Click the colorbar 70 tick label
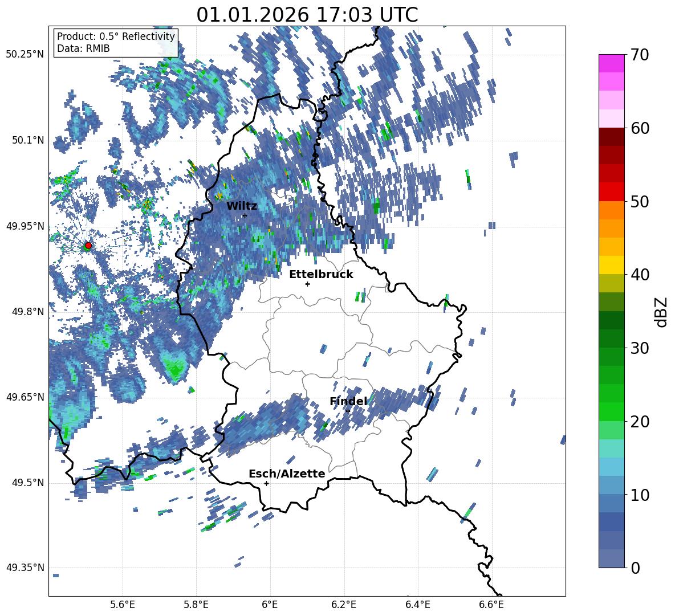 pyautogui.click(x=640, y=55)
